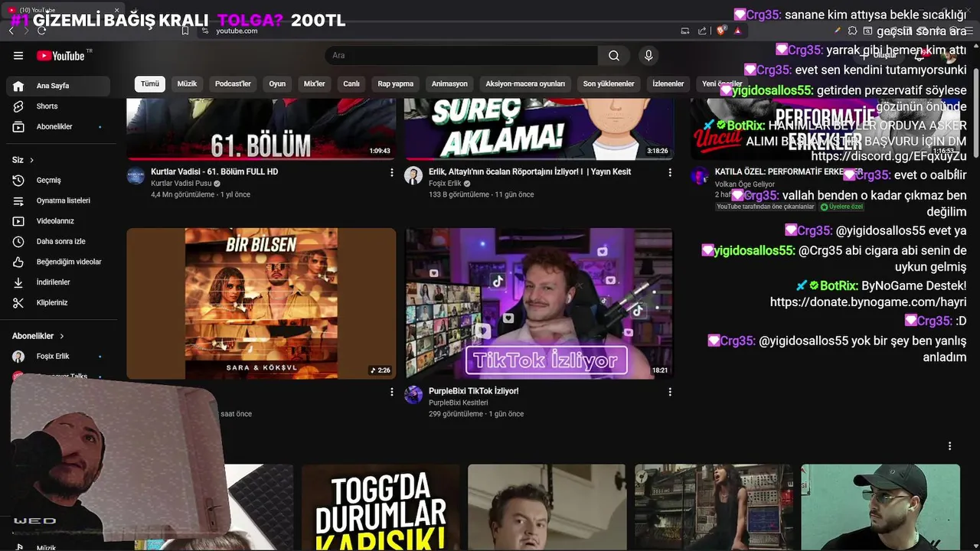
Task: Click "133 B görüntüleme" view count text
Action: coord(459,194)
